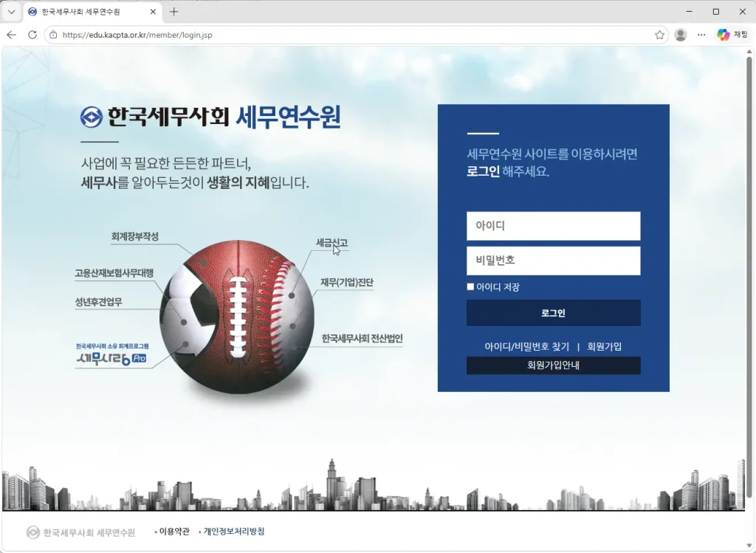Viewport: 756px width, 553px height.
Task: Click the 고용산재보험사무대행 label
Action: [114, 273]
